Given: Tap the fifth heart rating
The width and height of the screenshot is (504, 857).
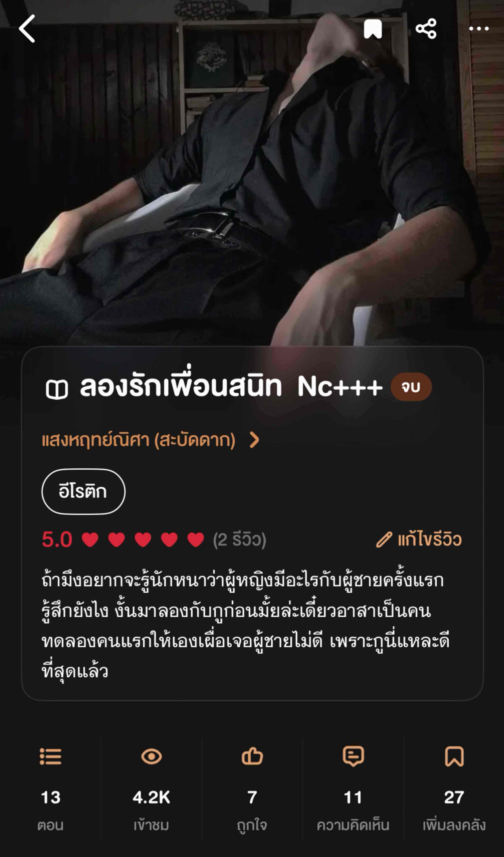Looking at the screenshot, I should tap(196, 540).
